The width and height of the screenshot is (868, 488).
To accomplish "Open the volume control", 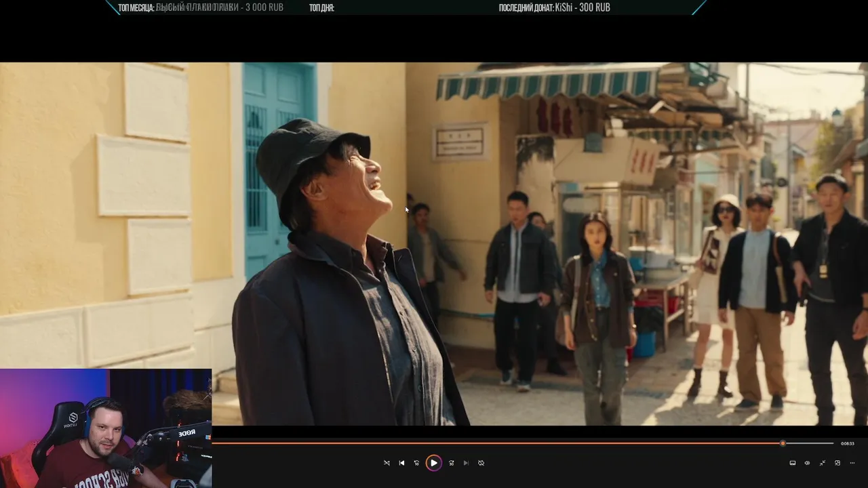I will pos(807,463).
